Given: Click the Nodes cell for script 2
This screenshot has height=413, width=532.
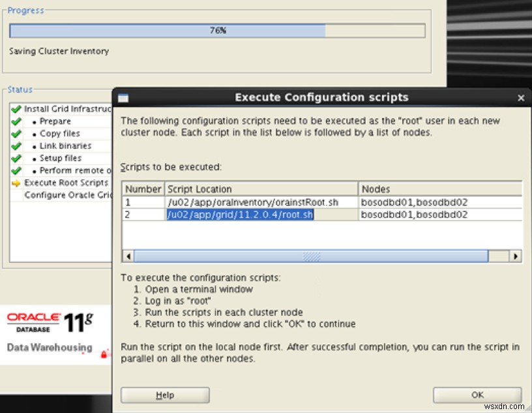Looking at the screenshot, I should (x=440, y=215).
